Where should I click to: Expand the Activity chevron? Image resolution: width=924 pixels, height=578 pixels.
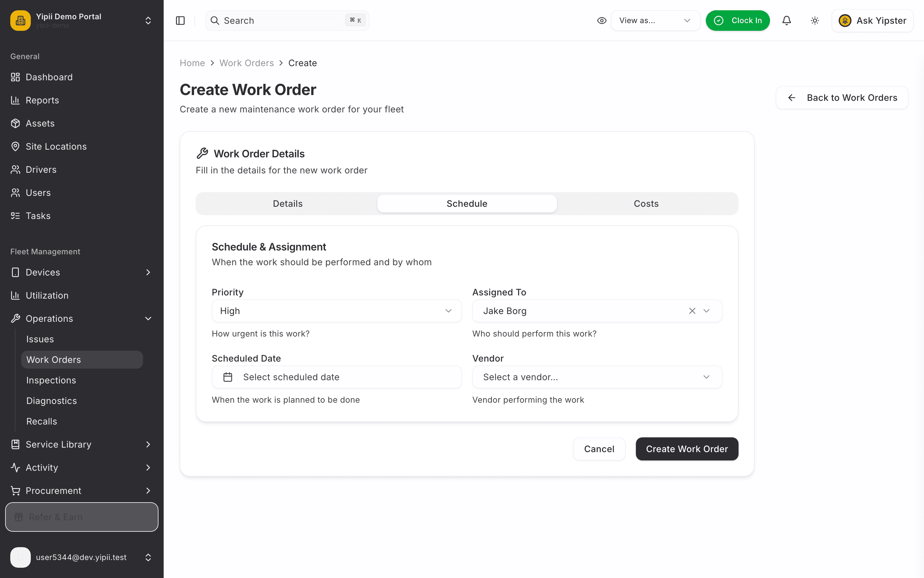click(x=148, y=468)
